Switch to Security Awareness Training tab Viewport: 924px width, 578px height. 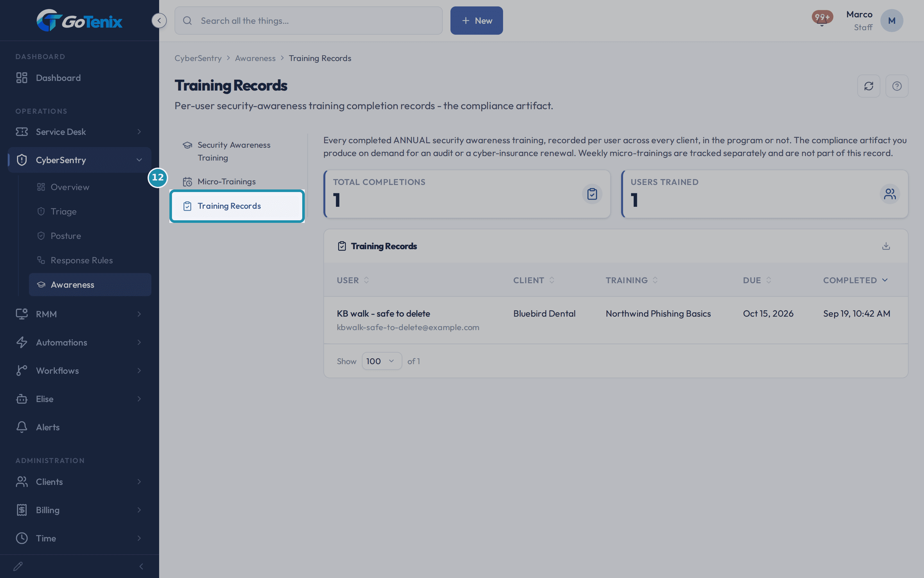tap(237, 151)
